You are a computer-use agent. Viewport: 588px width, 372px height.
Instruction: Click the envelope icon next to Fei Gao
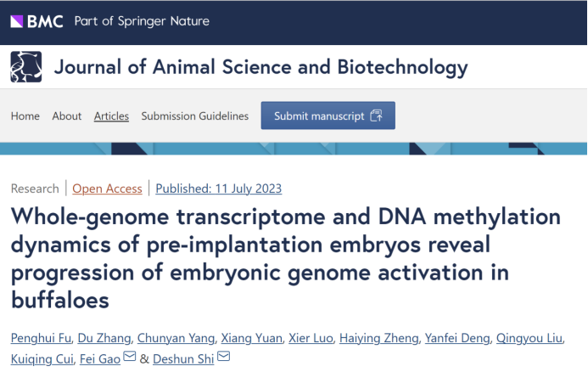[x=130, y=358]
